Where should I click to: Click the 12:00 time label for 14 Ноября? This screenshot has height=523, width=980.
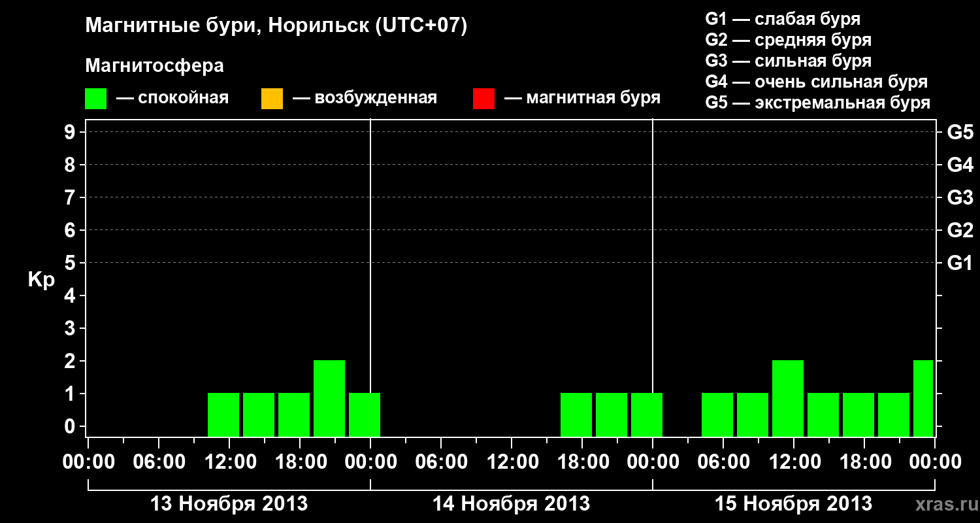click(x=512, y=462)
